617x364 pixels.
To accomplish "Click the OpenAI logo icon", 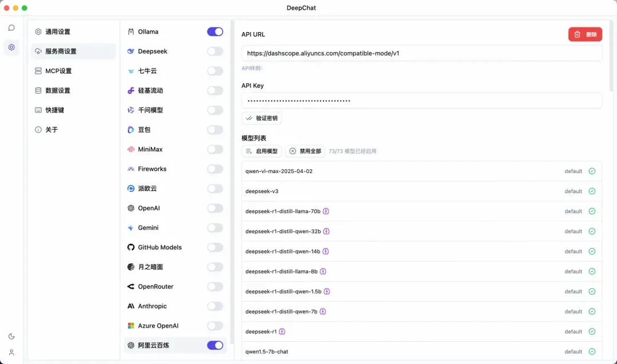I will click(131, 208).
